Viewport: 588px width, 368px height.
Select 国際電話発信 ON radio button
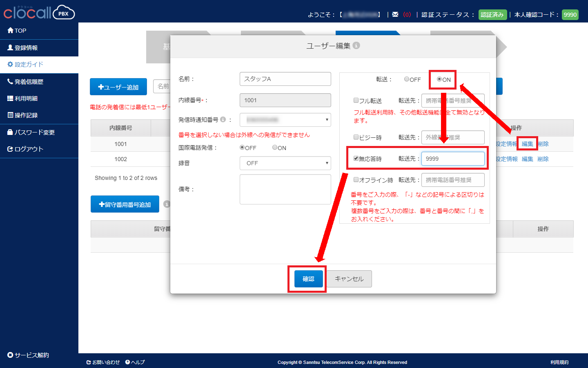pyautogui.click(x=275, y=147)
